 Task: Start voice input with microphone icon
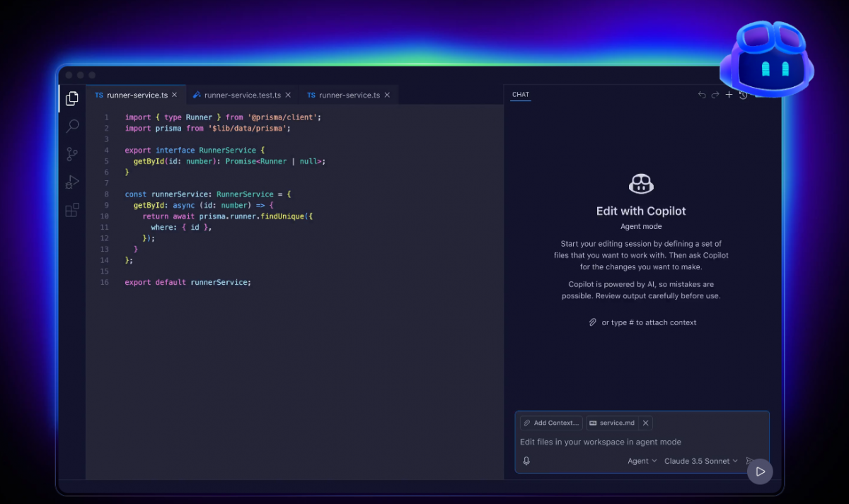(526, 461)
